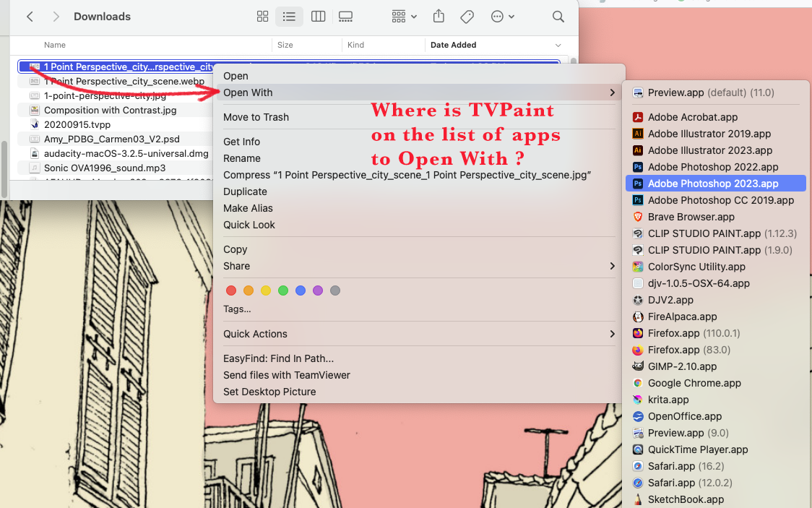Go forward with the Finder forward arrow

pyautogui.click(x=56, y=17)
